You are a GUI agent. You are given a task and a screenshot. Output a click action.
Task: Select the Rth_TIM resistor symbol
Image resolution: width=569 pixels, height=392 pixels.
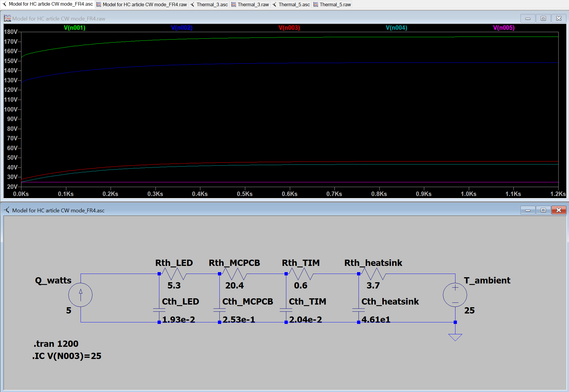tap(301, 274)
